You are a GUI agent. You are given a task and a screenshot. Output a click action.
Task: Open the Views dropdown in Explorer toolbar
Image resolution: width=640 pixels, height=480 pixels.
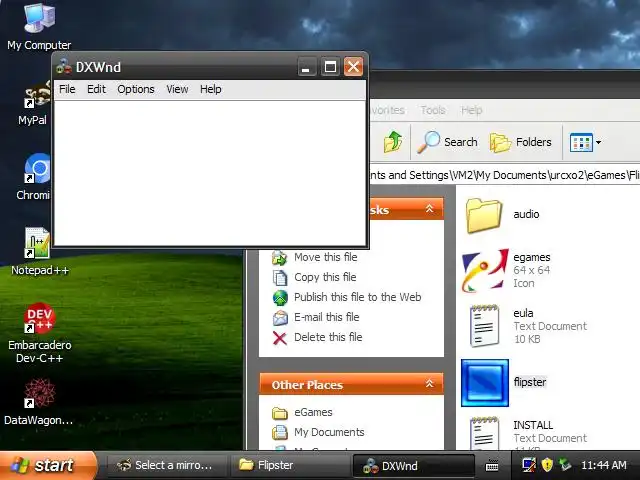pyautogui.click(x=585, y=142)
